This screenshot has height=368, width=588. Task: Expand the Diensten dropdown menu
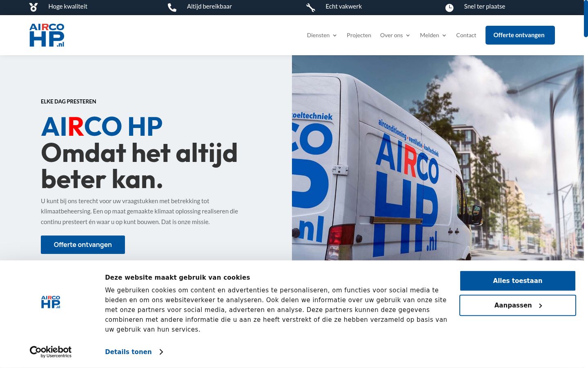click(322, 35)
